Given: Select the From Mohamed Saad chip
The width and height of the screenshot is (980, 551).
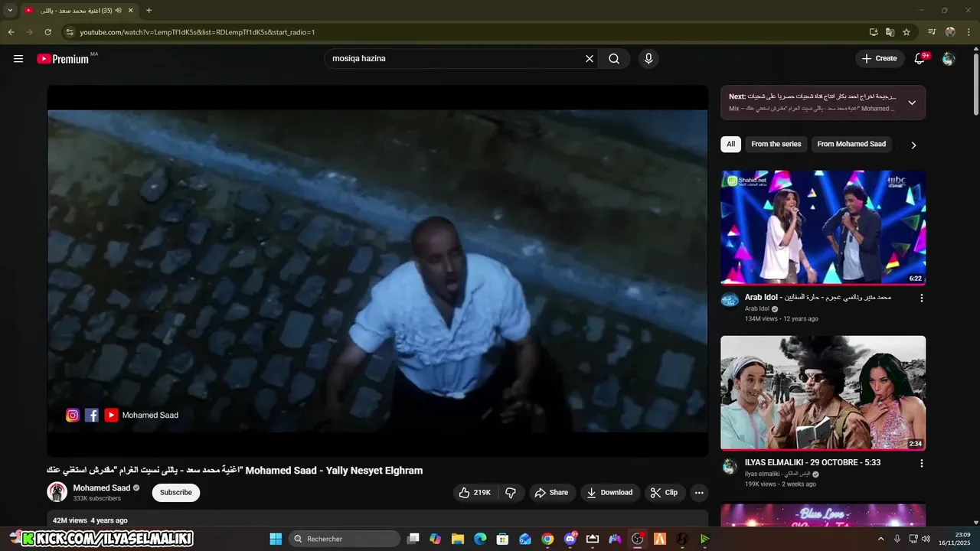Looking at the screenshot, I should (x=851, y=144).
